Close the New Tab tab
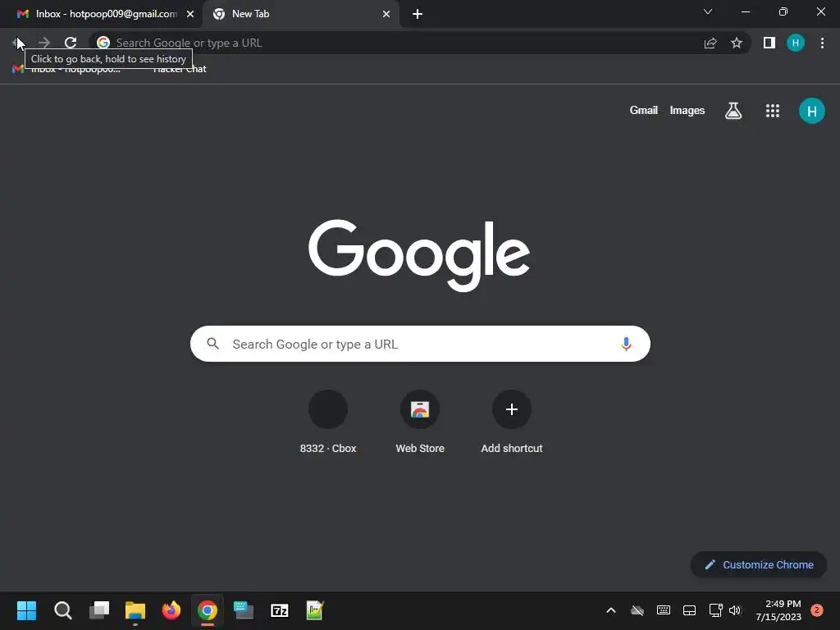This screenshot has width=840, height=630. pyautogui.click(x=386, y=14)
